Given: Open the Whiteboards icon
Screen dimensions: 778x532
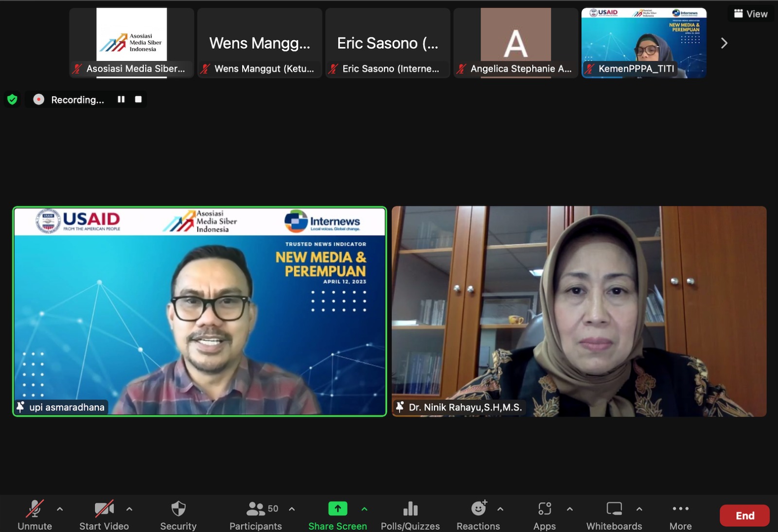Looking at the screenshot, I should point(614,509).
